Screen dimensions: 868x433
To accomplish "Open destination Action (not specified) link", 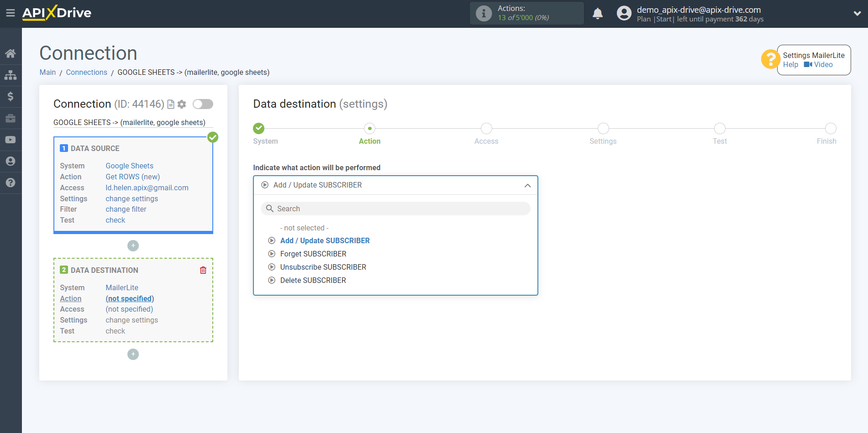I will (x=130, y=298).
